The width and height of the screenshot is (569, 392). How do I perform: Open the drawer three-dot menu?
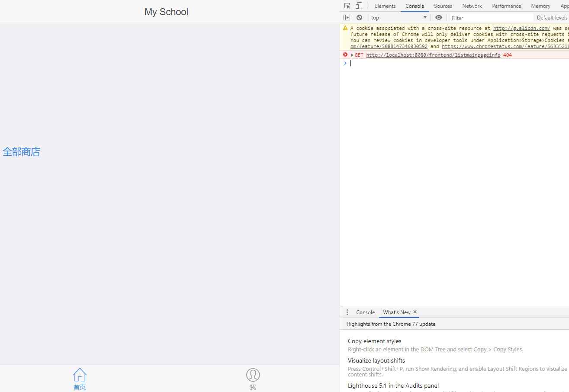[x=347, y=312]
